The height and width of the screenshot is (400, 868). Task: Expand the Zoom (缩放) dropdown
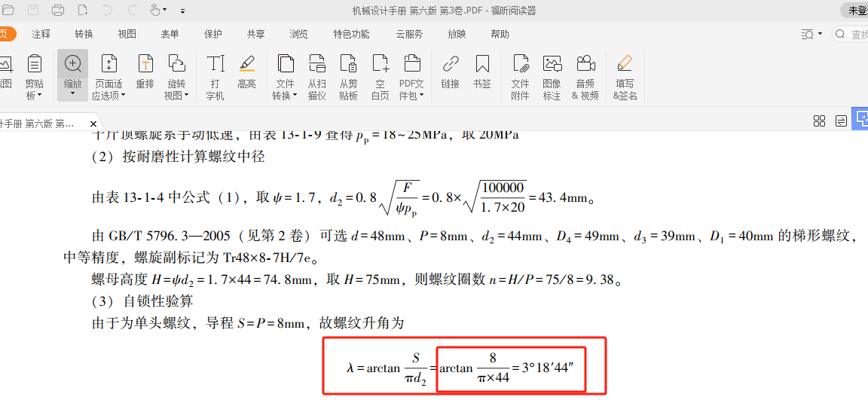pyautogui.click(x=73, y=93)
